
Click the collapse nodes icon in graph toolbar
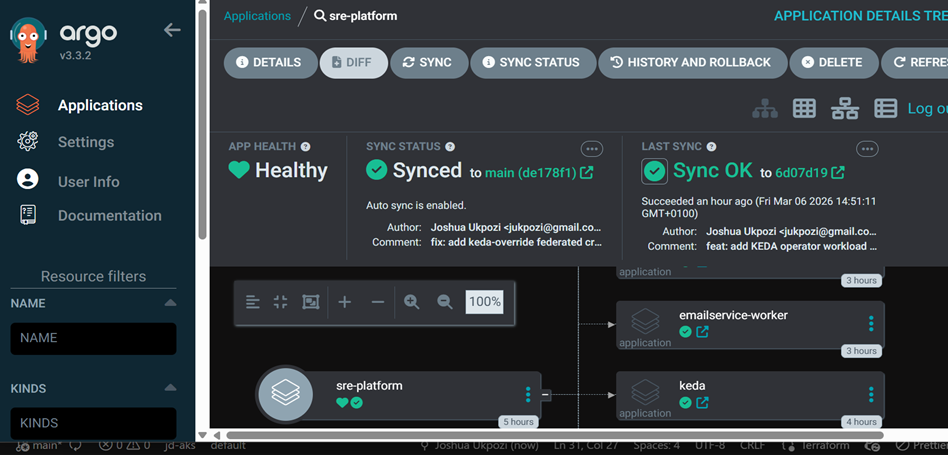[281, 302]
